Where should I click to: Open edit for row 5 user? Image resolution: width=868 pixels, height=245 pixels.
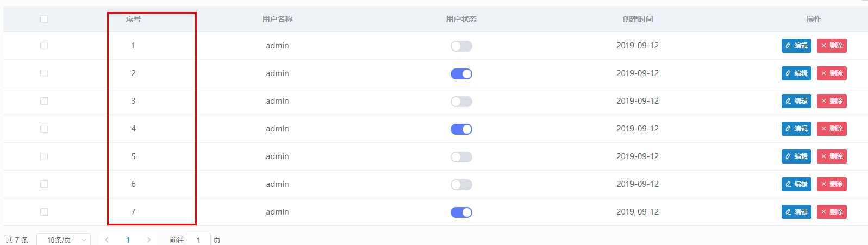(796, 156)
